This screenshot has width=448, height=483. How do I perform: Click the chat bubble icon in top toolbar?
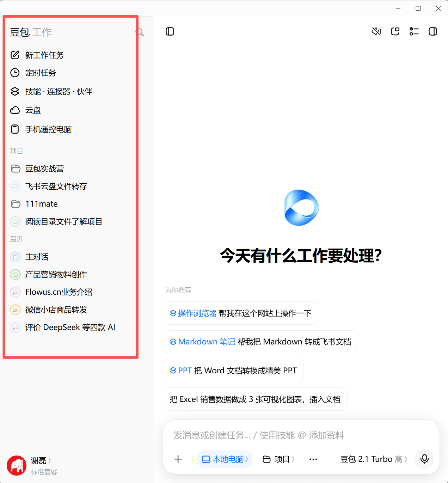(x=395, y=32)
